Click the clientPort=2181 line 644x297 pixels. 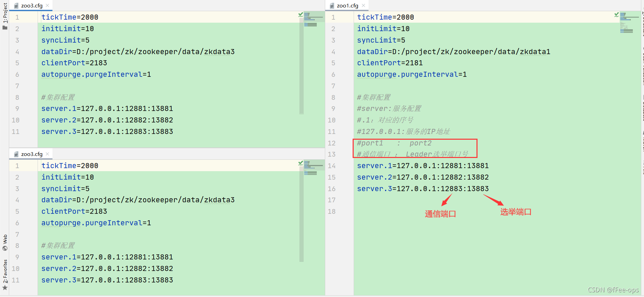pos(390,63)
